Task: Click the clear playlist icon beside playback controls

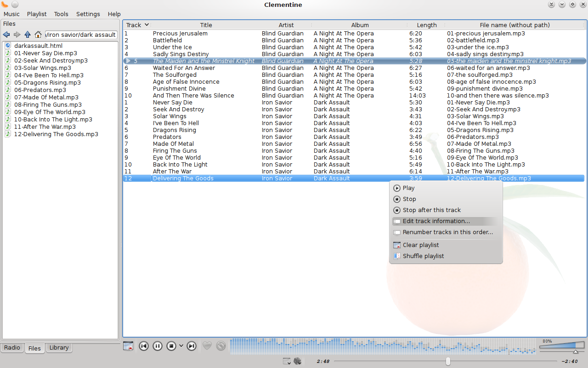Action: click(128, 346)
